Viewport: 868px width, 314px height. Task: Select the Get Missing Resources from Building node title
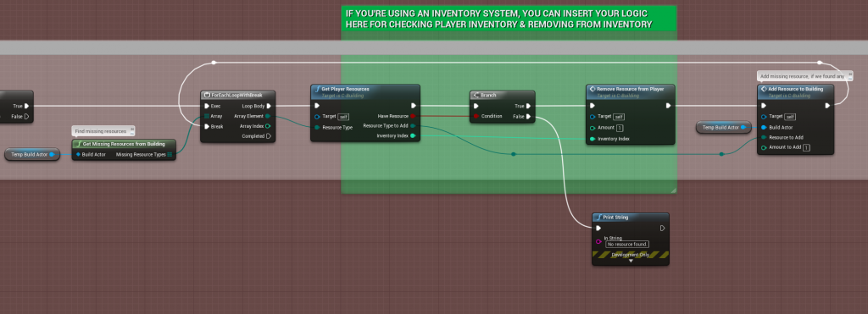[124, 144]
